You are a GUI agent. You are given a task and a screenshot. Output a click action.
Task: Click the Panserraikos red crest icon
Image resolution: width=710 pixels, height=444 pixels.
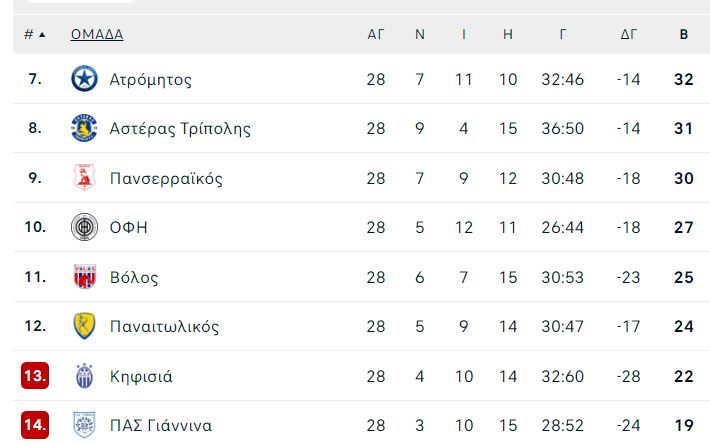click(x=84, y=177)
